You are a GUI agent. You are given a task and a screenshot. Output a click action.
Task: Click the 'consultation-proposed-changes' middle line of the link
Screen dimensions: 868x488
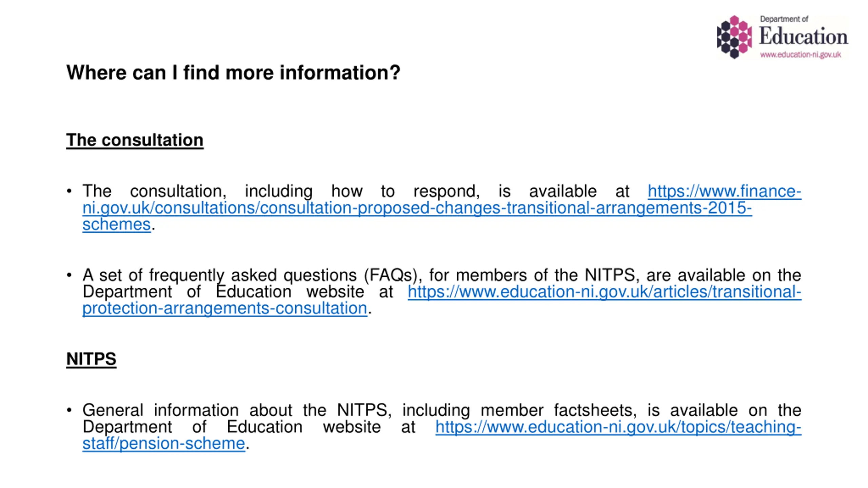tap(417, 208)
